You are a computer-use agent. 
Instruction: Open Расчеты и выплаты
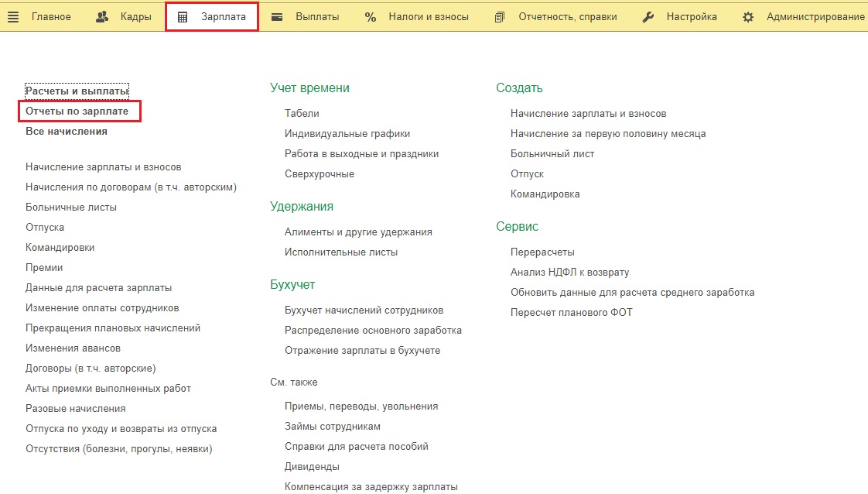point(77,91)
